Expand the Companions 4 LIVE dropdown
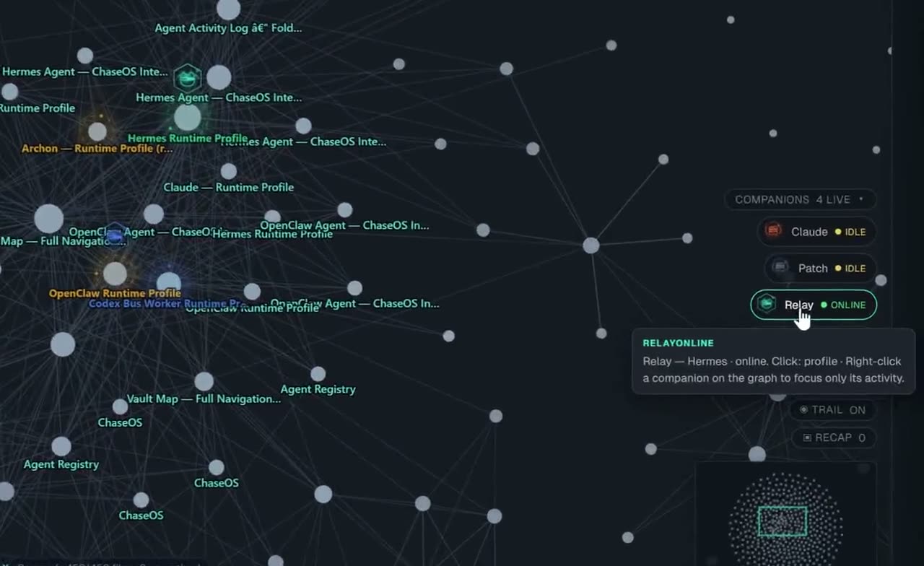924x566 pixels. 800,199
